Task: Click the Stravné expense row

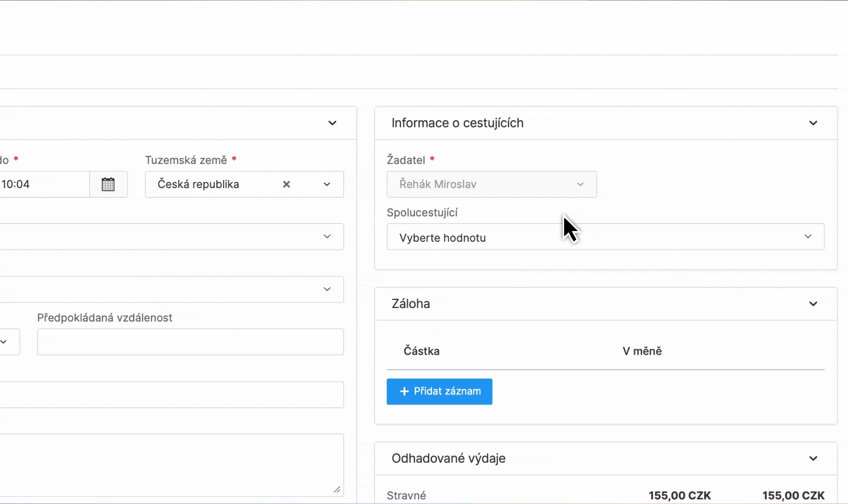Action: pos(406,495)
